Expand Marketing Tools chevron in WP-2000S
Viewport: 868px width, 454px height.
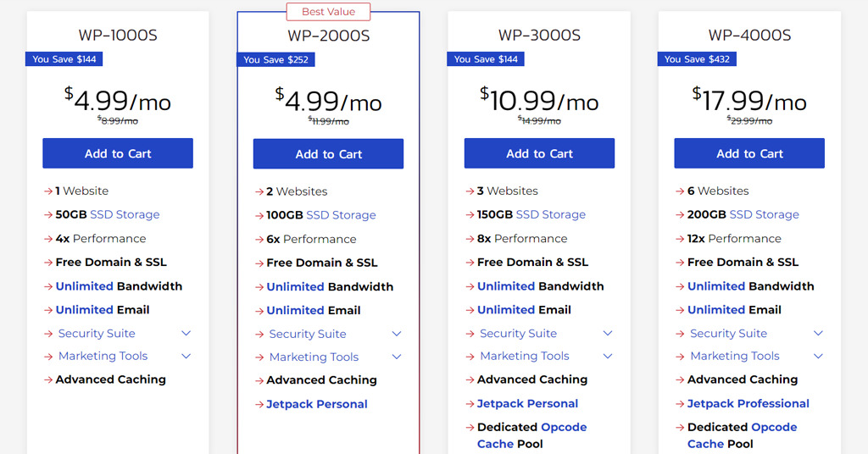point(397,357)
